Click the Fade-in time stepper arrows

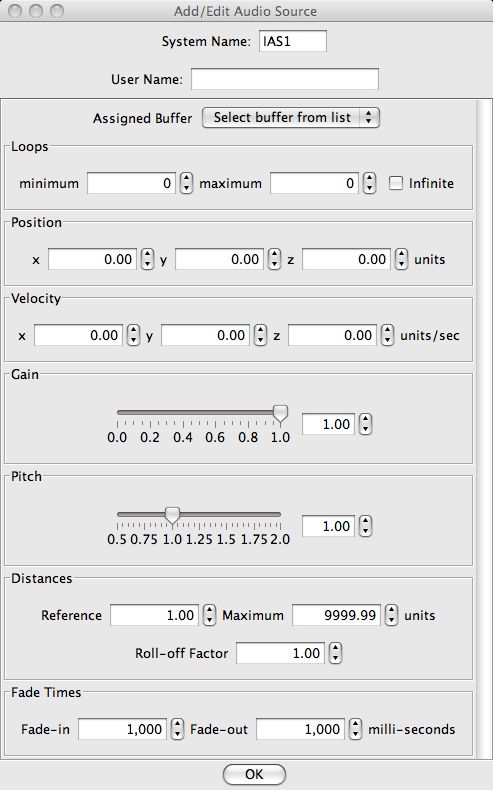177,729
